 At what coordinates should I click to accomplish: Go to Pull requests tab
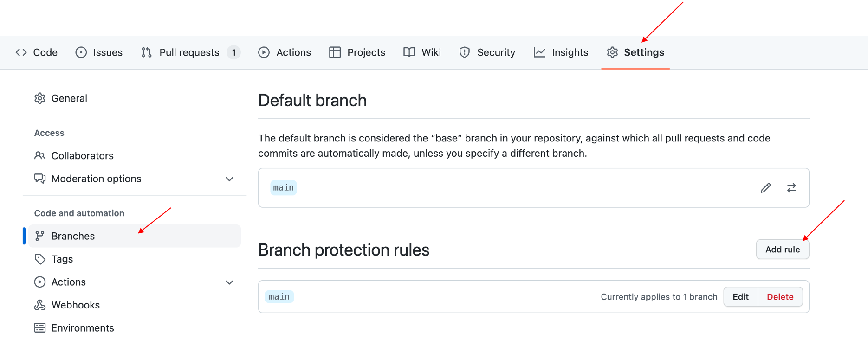[191, 52]
